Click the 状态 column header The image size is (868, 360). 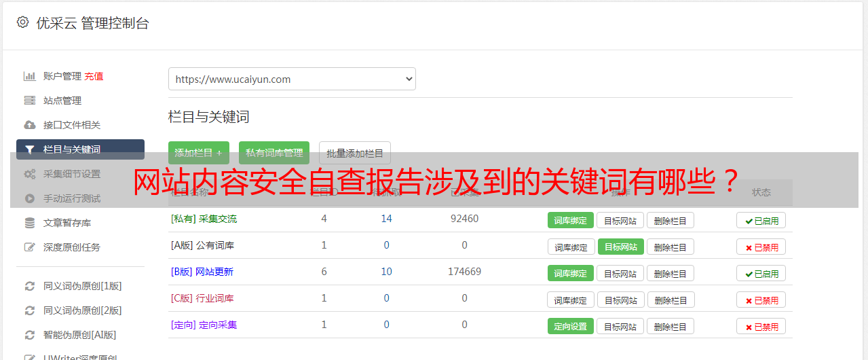click(761, 192)
